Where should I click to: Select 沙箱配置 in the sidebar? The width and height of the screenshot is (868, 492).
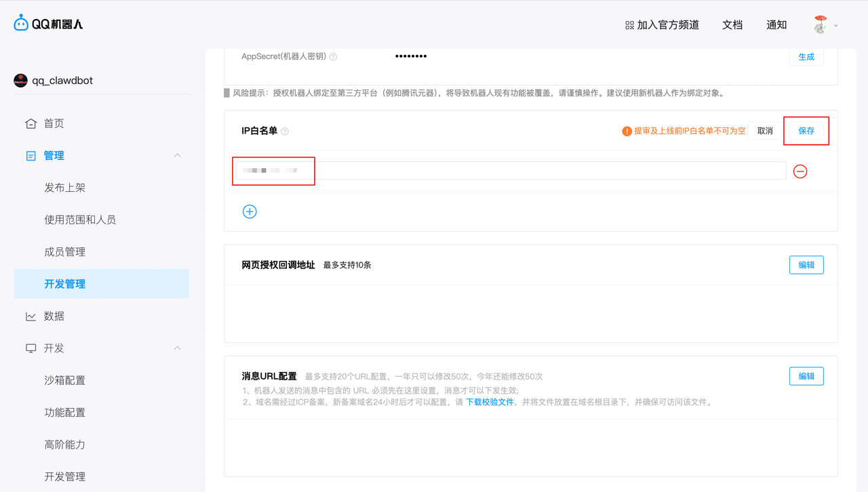64,380
